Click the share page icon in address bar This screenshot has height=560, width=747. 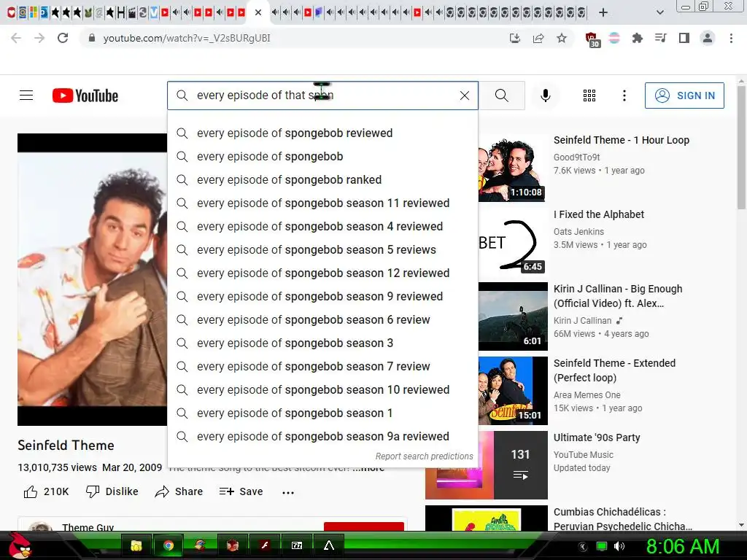coord(538,38)
